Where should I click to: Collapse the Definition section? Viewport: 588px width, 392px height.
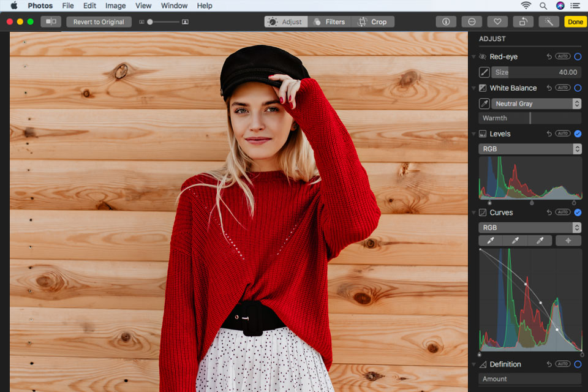pyautogui.click(x=473, y=364)
